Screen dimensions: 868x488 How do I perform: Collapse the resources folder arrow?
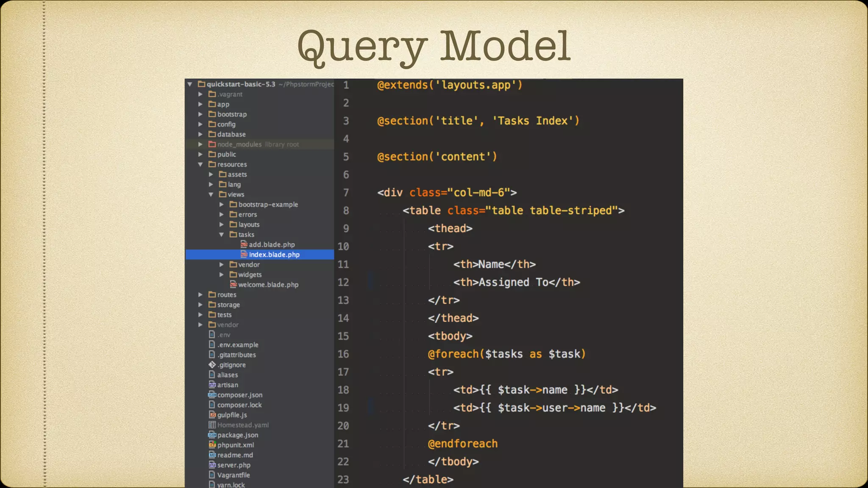pos(200,164)
